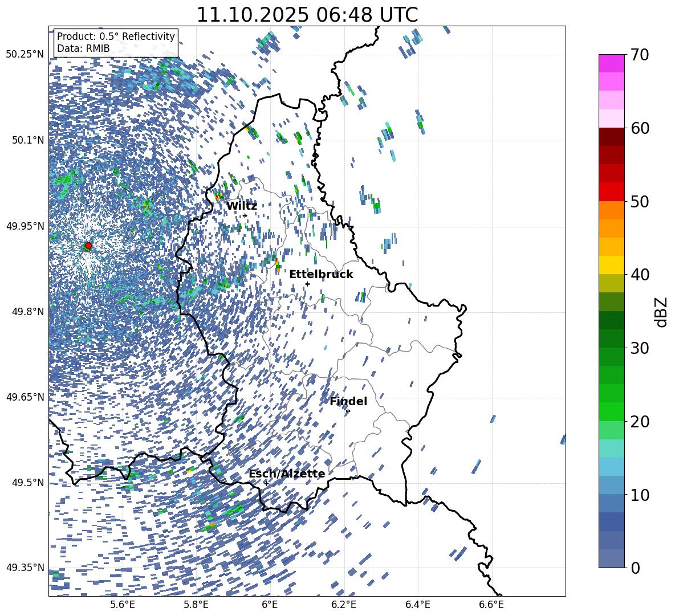The height and width of the screenshot is (616, 675).
Task: Click the 49.95°N latitude label
Action: tap(25, 226)
